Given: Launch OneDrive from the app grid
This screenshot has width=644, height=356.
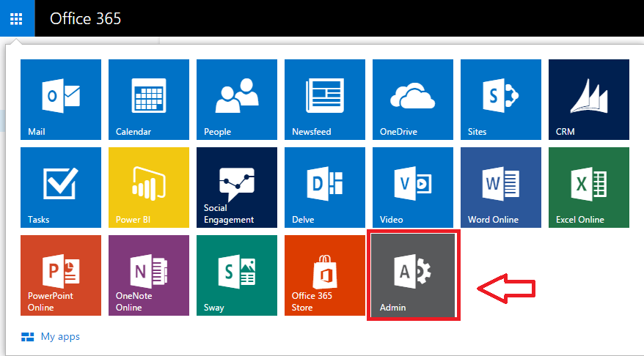Looking at the screenshot, I should click(x=413, y=100).
